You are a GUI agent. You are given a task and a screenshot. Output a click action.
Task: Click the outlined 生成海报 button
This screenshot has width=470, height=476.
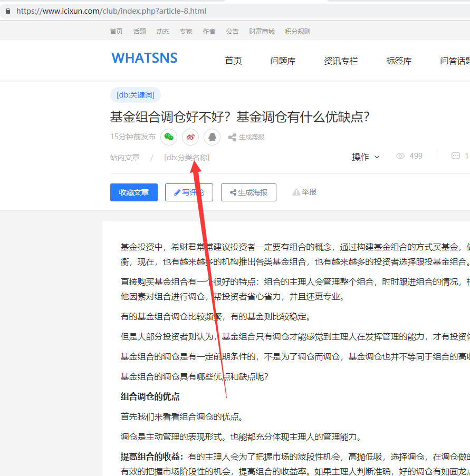(x=248, y=192)
